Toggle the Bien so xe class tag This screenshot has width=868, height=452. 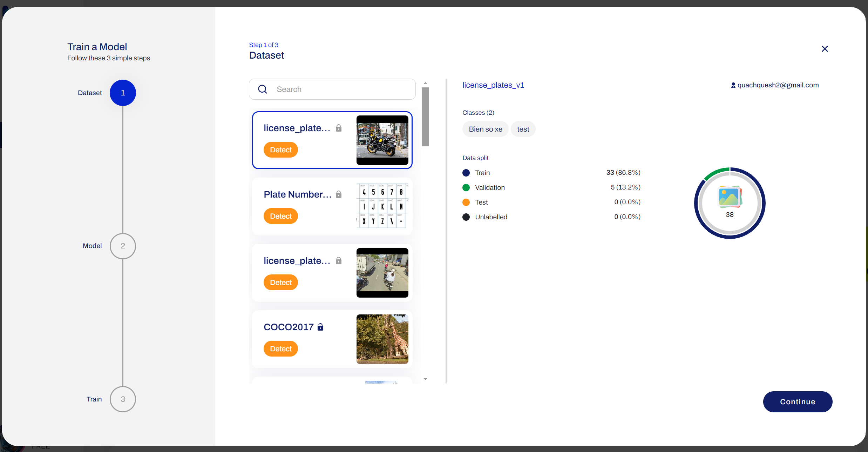(485, 129)
